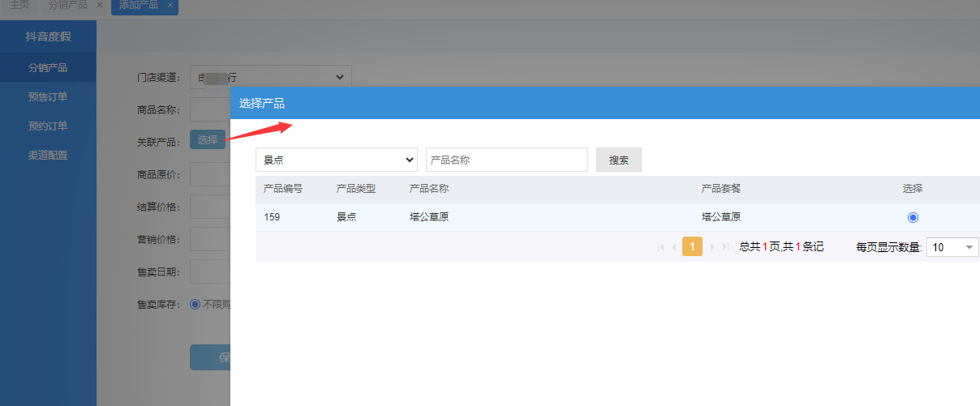The image size is (980, 406).
Task: Open the 每页显示数量 page size dropdown
Action: (x=952, y=247)
